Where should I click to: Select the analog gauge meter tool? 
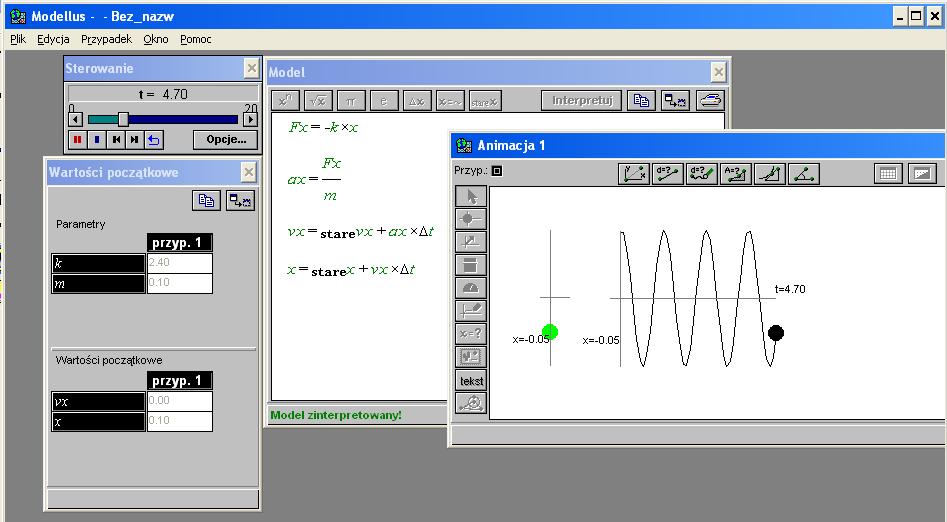coord(470,288)
